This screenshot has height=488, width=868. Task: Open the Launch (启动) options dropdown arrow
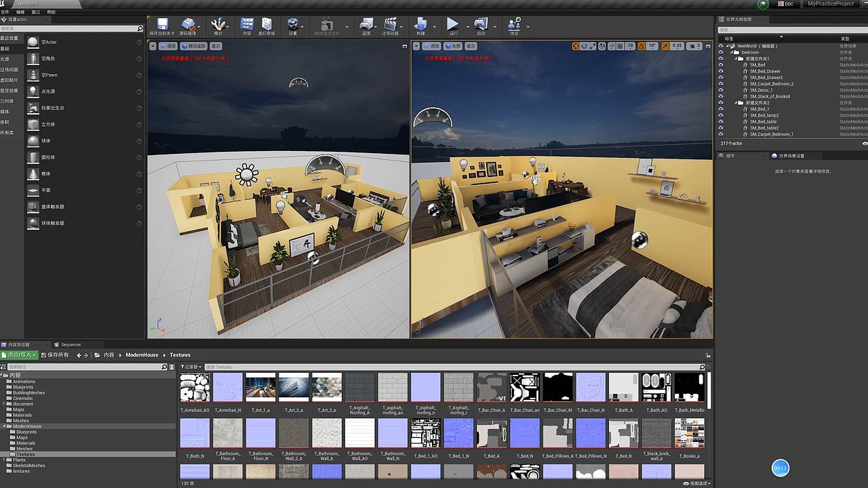[x=496, y=27]
